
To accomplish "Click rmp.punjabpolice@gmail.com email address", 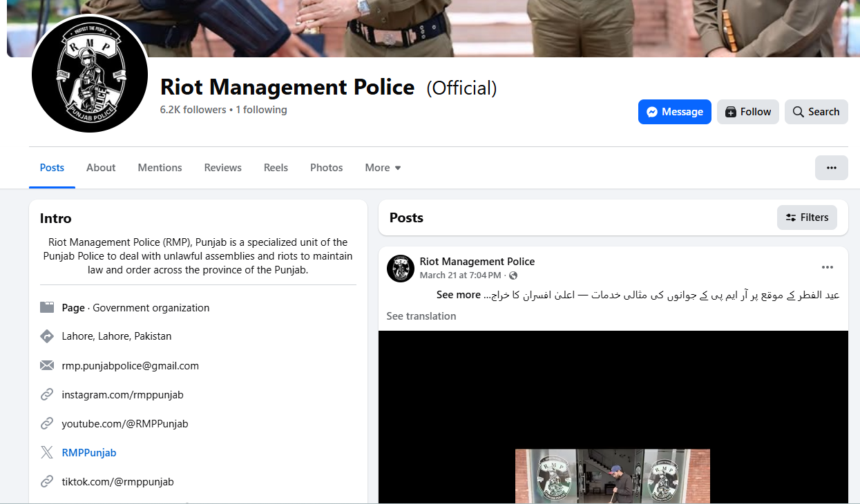I will [x=131, y=366].
